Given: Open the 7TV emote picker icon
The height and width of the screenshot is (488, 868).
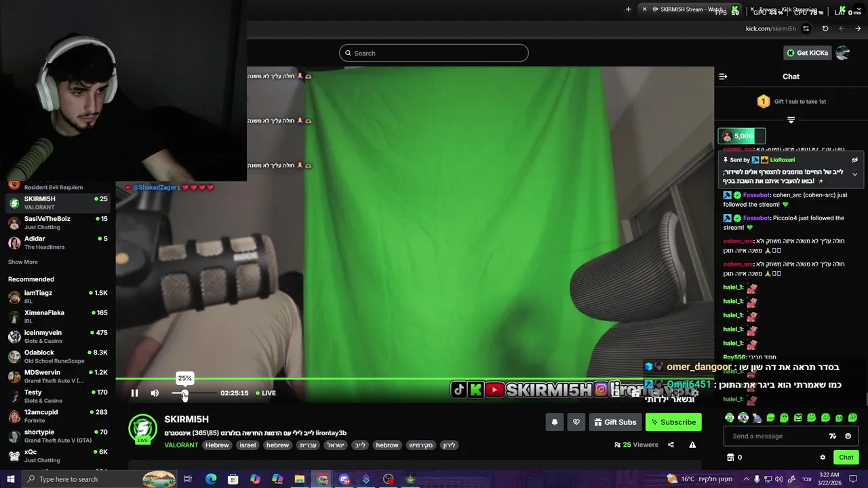Looking at the screenshot, I should point(833,436).
